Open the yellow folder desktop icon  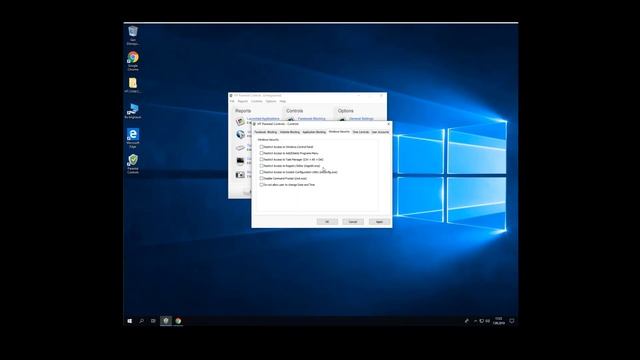pyautogui.click(x=133, y=85)
